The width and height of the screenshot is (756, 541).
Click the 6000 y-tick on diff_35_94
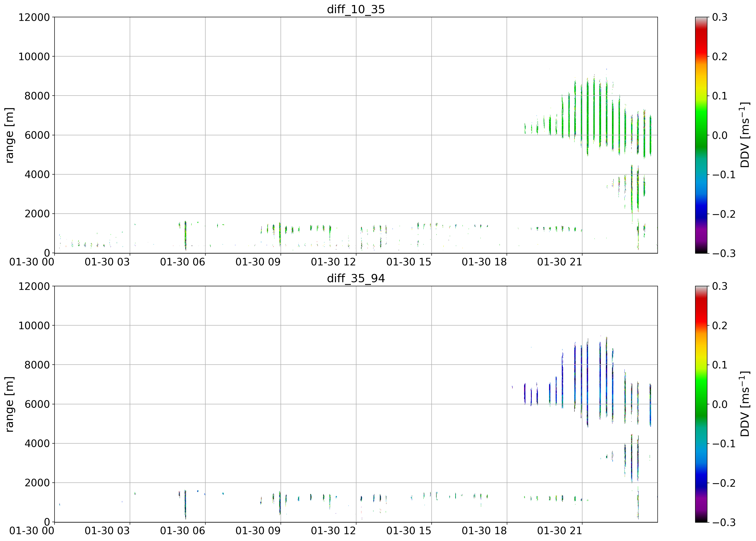click(x=37, y=404)
